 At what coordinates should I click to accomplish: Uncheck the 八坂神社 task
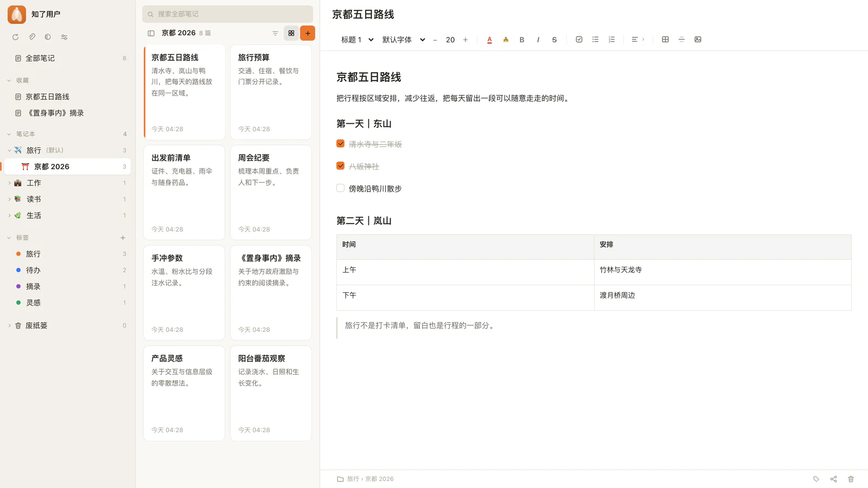[340, 166]
